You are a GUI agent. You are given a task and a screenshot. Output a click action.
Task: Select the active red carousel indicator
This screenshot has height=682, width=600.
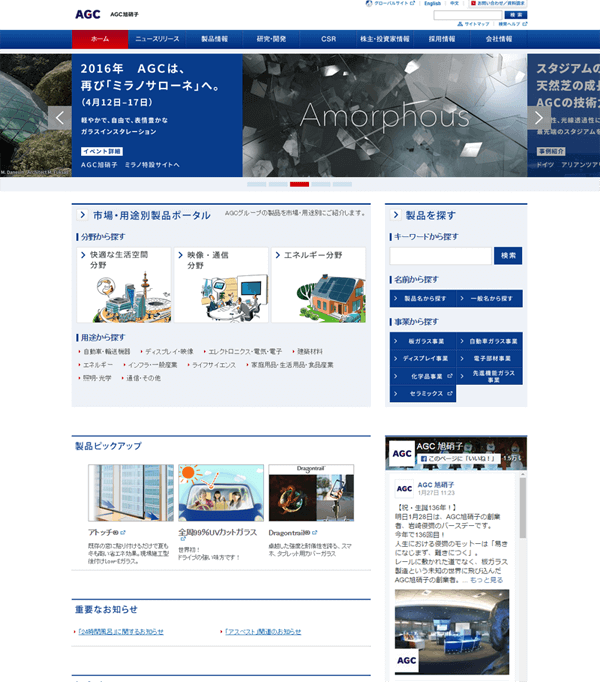[299, 184]
